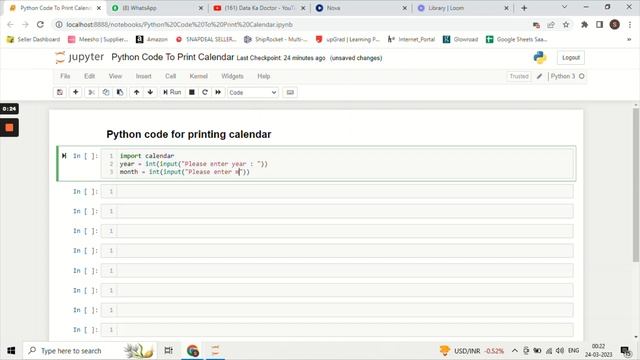Open the Cell menu
The width and height of the screenshot is (640, 360).
(x=170, y=76)
